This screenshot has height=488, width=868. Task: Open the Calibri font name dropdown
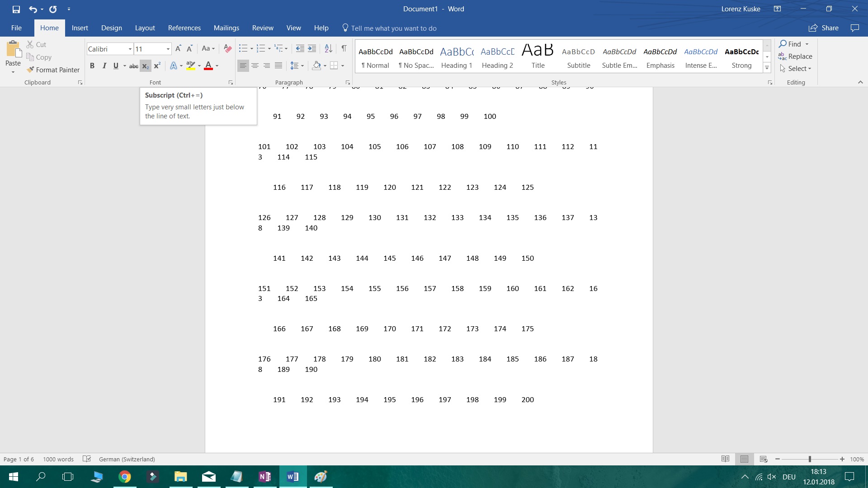[x=130, y=49]
